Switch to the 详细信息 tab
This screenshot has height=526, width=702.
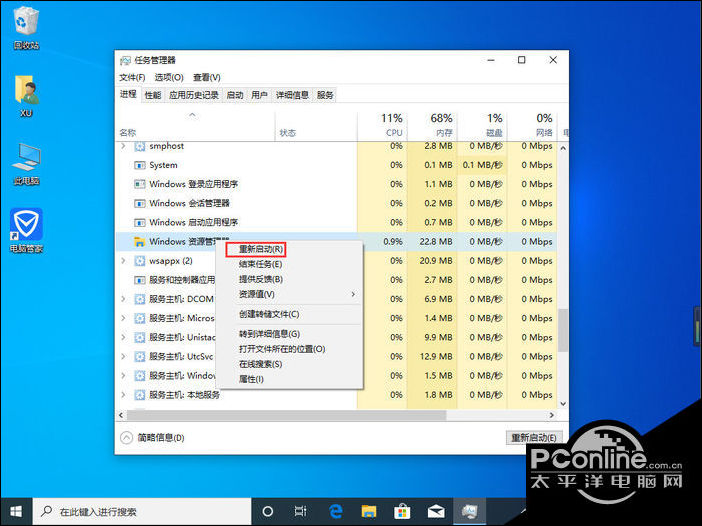292,95
